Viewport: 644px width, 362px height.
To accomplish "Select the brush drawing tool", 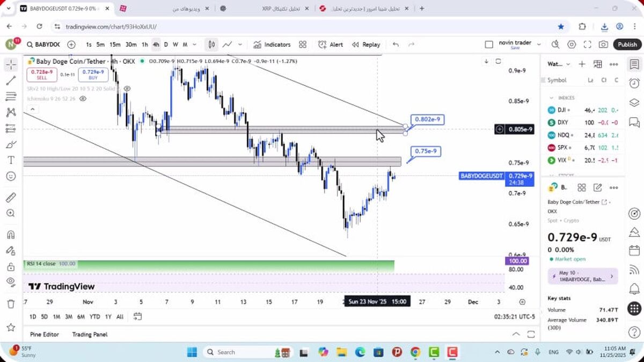I will pos(11,144).
